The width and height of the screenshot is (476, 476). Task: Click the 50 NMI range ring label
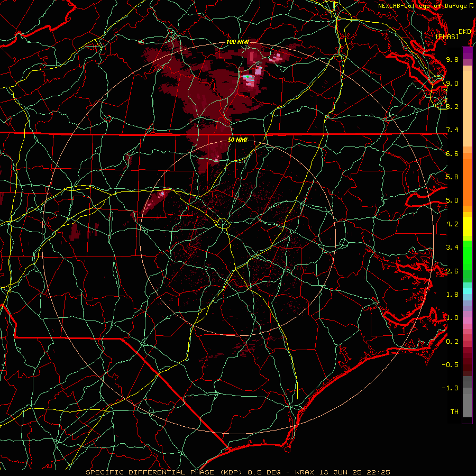point(237,140)
